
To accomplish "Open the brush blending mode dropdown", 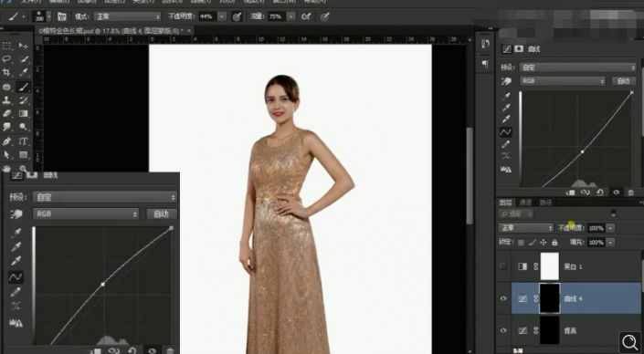I will click(x=128, y=16).
